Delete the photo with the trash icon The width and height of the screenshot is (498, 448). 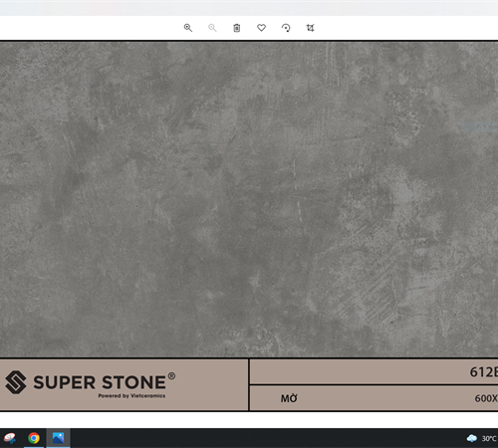(237, 28)
